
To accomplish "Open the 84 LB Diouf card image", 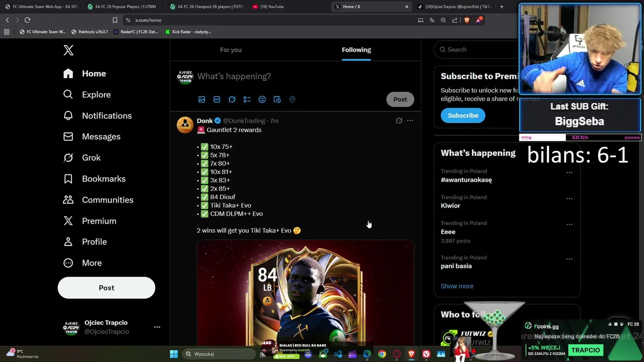I will coord(305,293).
